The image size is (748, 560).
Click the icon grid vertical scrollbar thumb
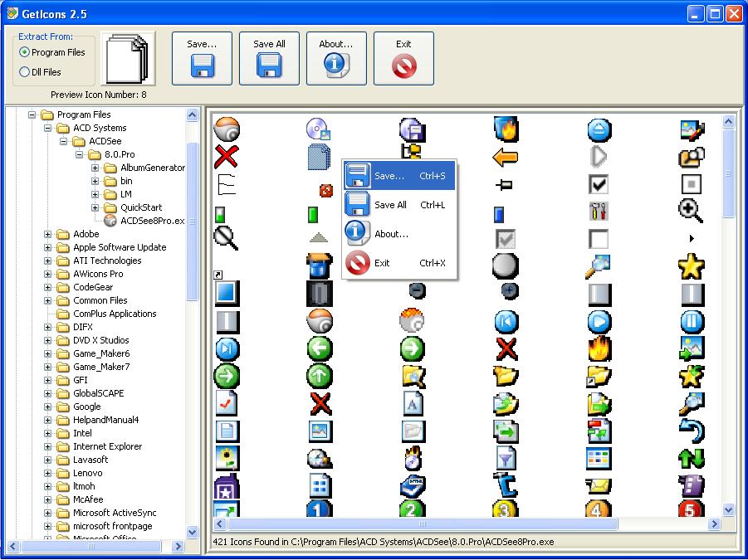pos(728,173)
